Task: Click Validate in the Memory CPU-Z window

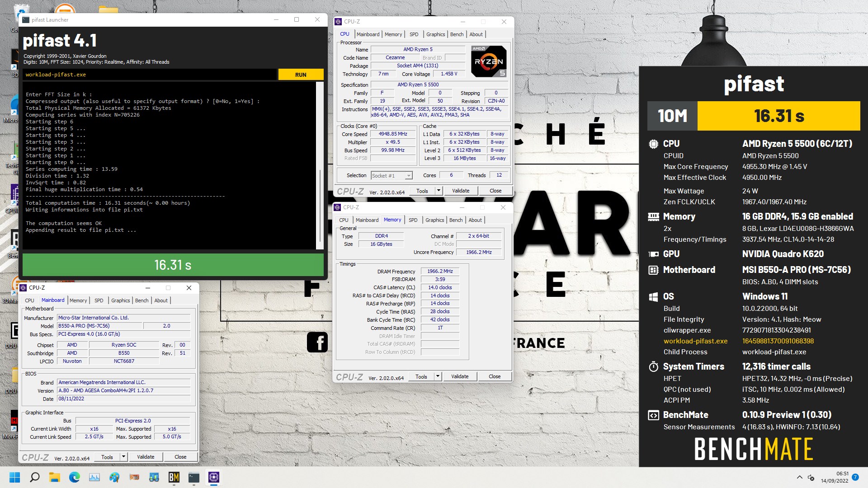Action: pos(460,376)
